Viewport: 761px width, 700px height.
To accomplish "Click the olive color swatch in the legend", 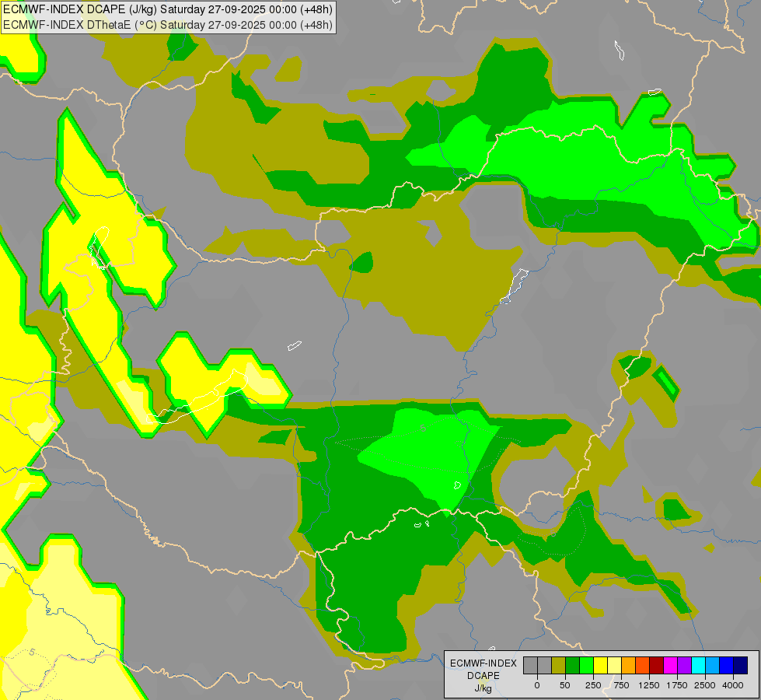I will (559, 665).
